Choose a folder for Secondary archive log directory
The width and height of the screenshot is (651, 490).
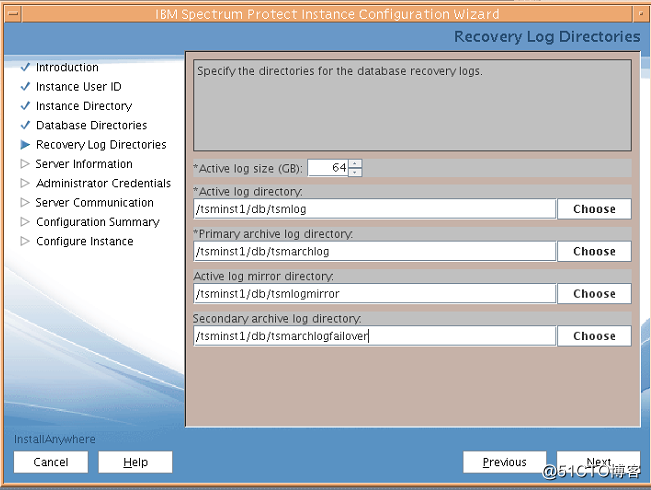(594, 336)
